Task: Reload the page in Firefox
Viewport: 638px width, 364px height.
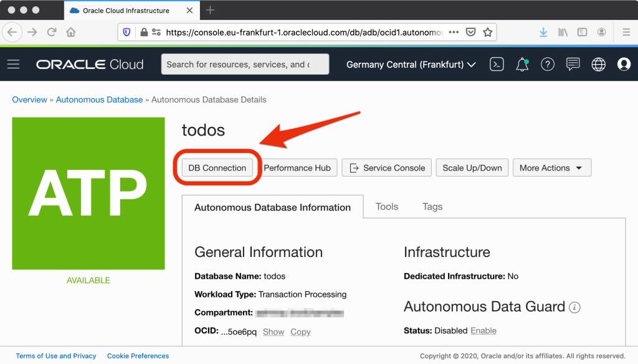Action: [x=52, y=32]
